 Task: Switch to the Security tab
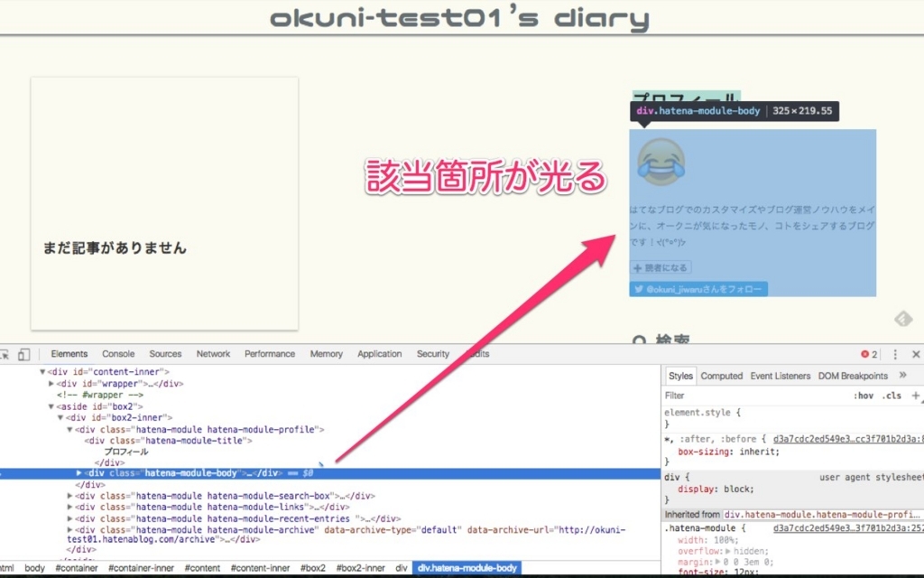(432, 354)
